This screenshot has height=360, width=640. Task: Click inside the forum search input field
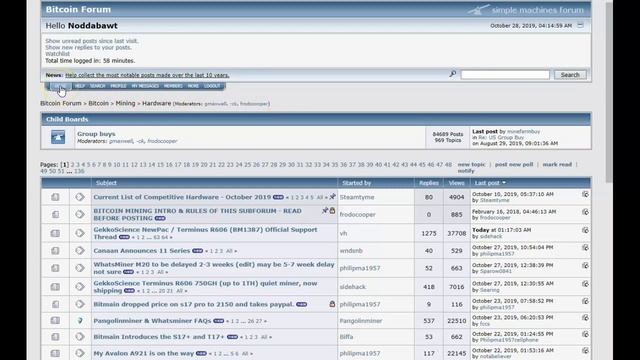click(x=505, y=75)
